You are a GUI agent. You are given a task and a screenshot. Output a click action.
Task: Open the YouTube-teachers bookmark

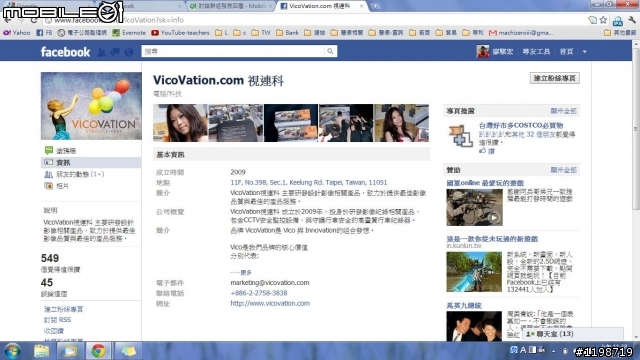180,33
